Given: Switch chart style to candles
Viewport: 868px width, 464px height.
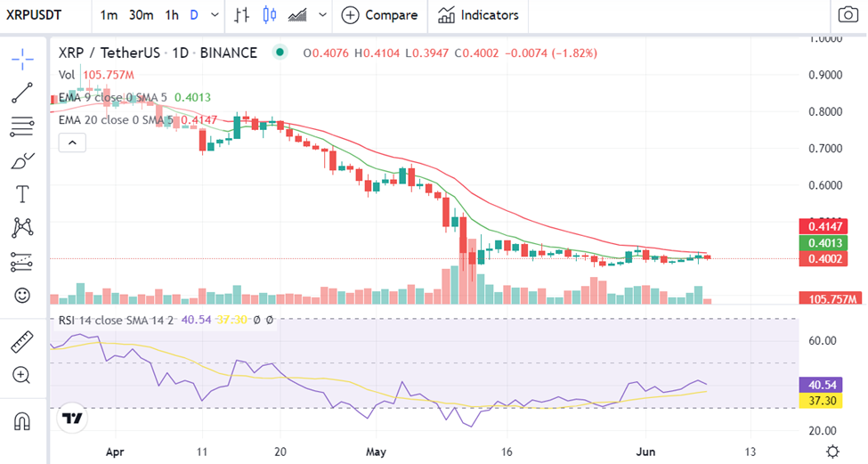Looking at the screenshot, I should pos(270,15).
